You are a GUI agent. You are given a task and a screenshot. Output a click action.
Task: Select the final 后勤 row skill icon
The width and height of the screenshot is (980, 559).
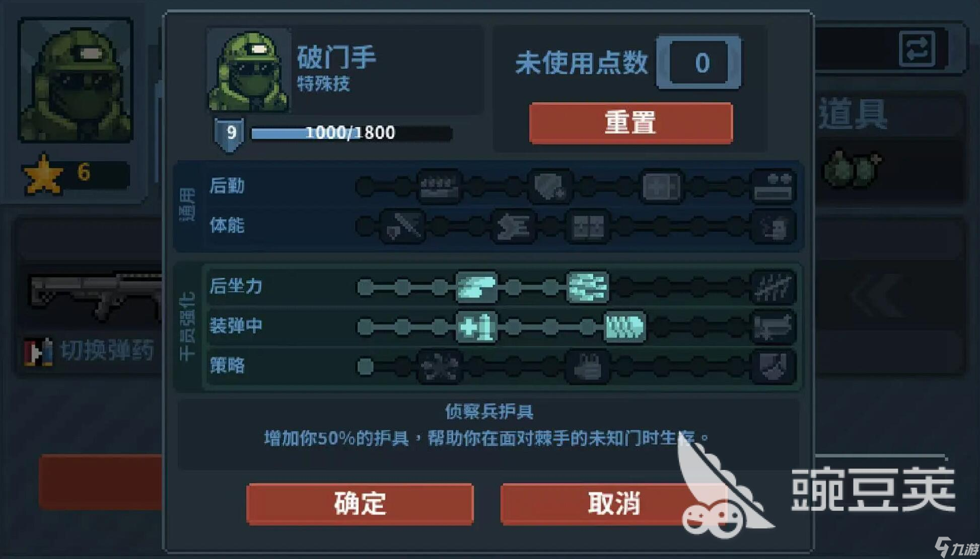point(773,187)
